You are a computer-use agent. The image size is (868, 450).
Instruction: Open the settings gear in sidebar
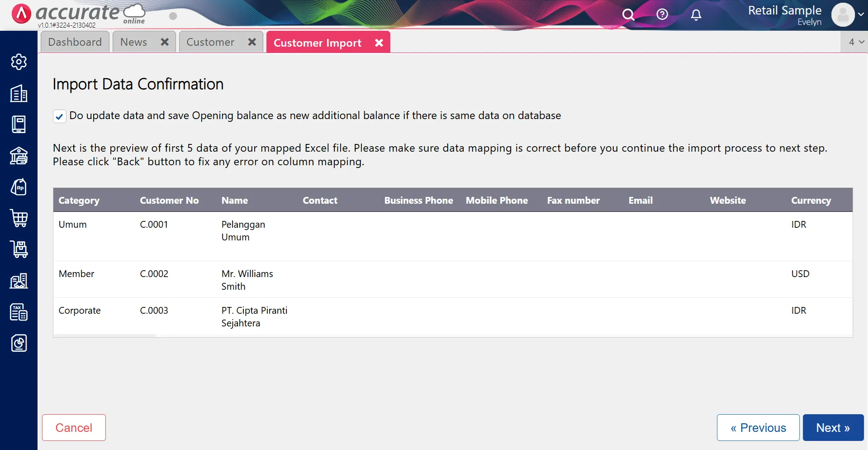(x=19, y=62)
